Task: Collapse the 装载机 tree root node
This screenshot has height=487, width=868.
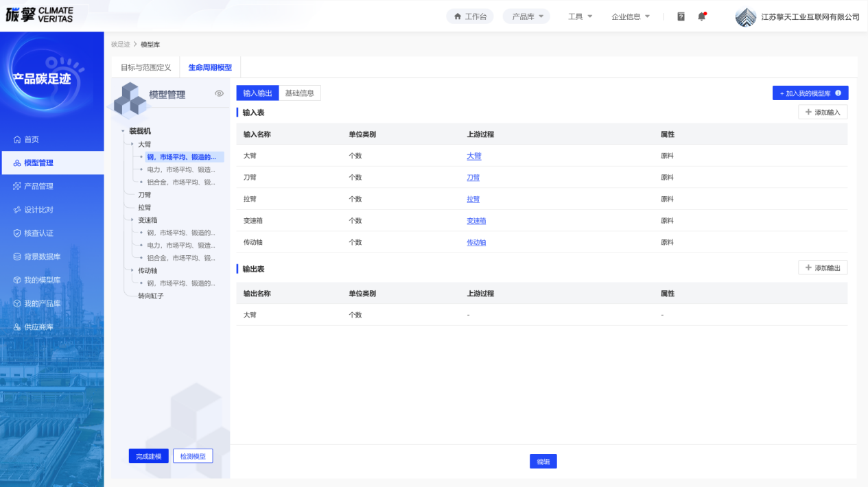Action: [123, 131]
